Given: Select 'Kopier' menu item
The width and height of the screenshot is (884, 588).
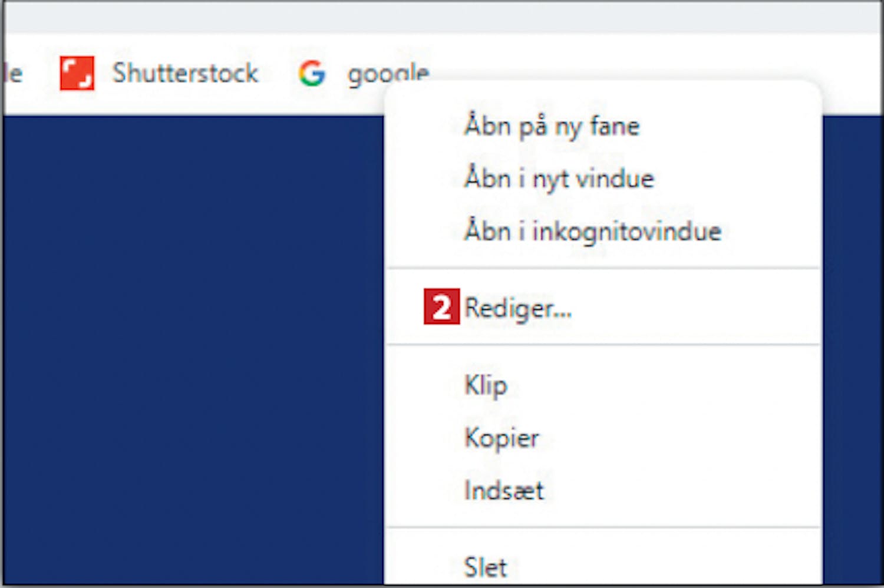Looking at the screenshot, I should coord(502,438).
